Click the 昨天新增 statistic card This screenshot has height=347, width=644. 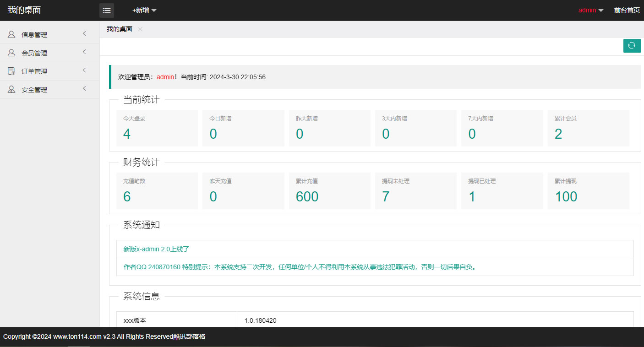coord(330,128)
